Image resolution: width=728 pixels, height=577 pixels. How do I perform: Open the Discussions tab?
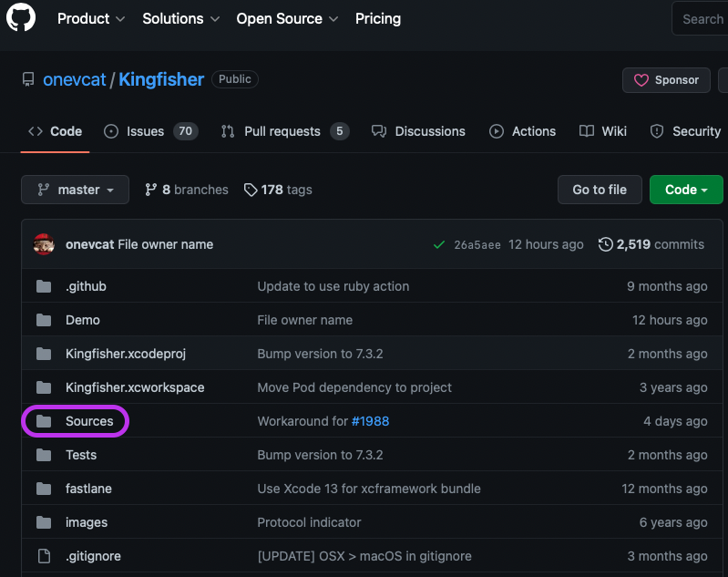point(418,131)
